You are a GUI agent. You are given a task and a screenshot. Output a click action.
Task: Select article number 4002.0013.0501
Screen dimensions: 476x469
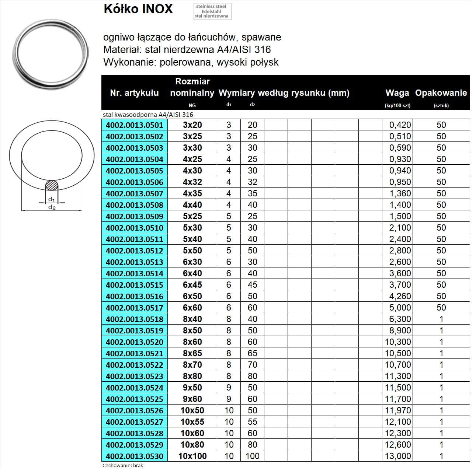[134, 125]
